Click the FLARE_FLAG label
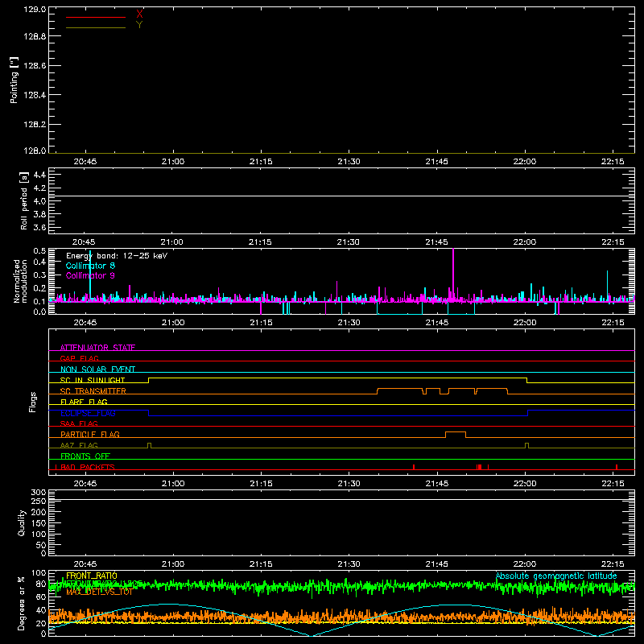Viewport: 644px width, 644px height. pyautogui.click(x=84, y=402)
